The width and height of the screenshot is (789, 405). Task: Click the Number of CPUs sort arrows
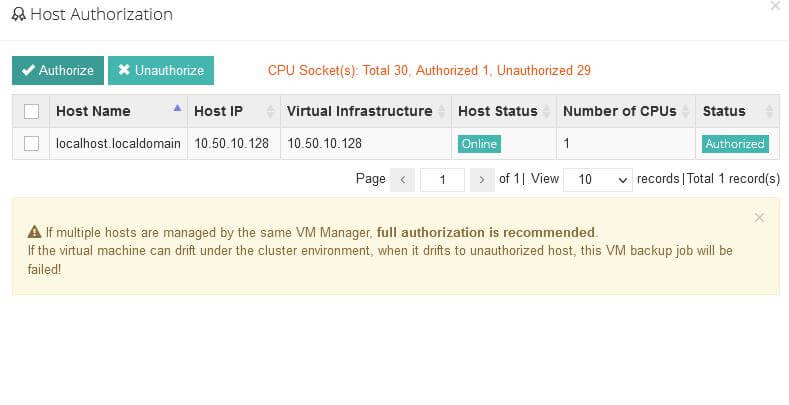(685, 111)
